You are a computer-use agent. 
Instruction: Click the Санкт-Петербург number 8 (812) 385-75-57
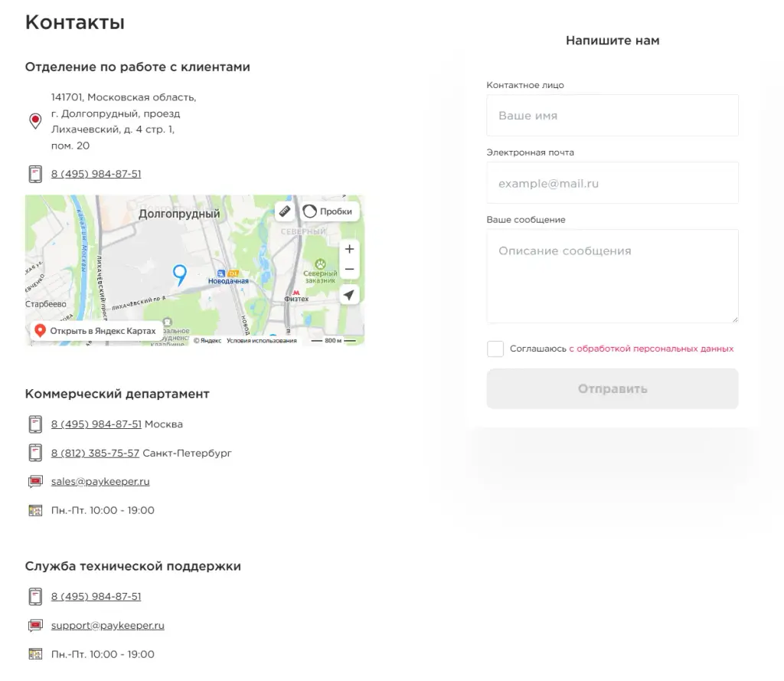pyautogui.click(x=95, y=453)
